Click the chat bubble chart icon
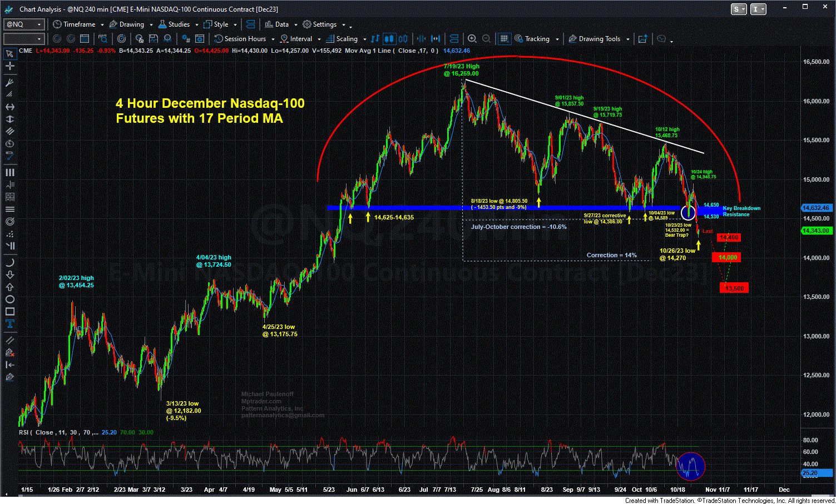 tap(662, 39)
